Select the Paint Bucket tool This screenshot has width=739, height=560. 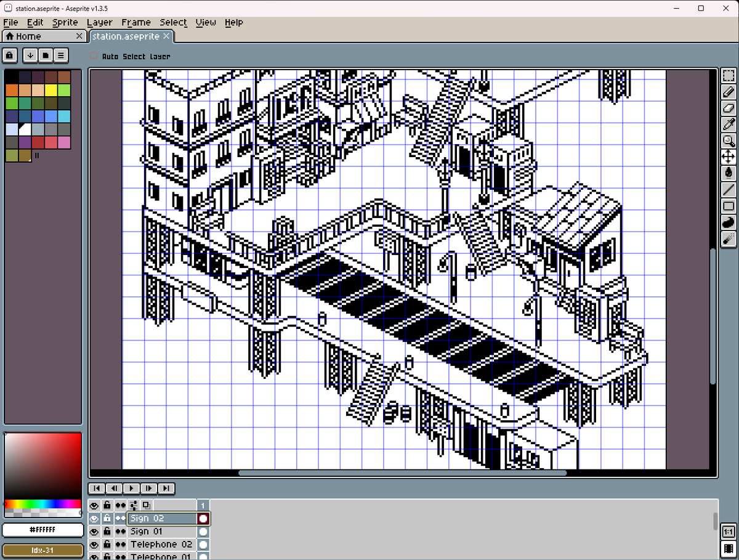[x=729, y=173]
